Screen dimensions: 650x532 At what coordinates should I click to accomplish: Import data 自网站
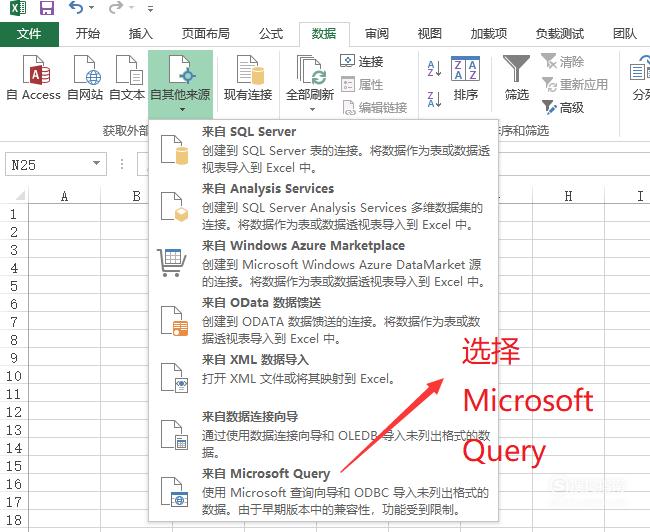pyautogui.click(x=85, y=78)
